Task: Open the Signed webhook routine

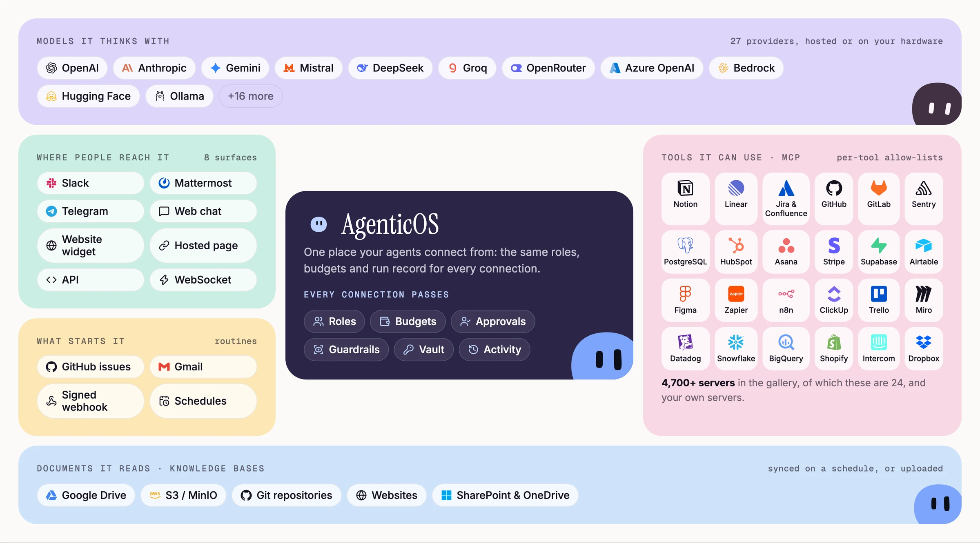Action: point(90,401)
